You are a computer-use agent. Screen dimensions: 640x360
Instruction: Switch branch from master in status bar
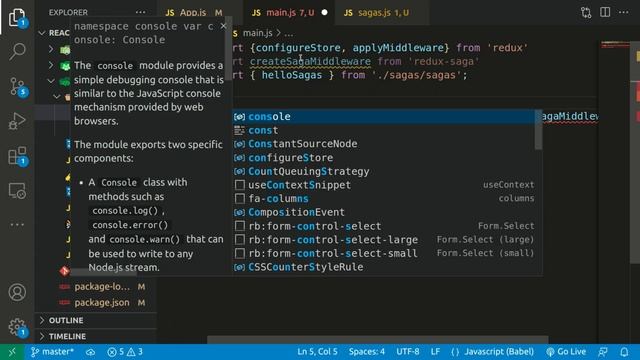coord(52,352)
